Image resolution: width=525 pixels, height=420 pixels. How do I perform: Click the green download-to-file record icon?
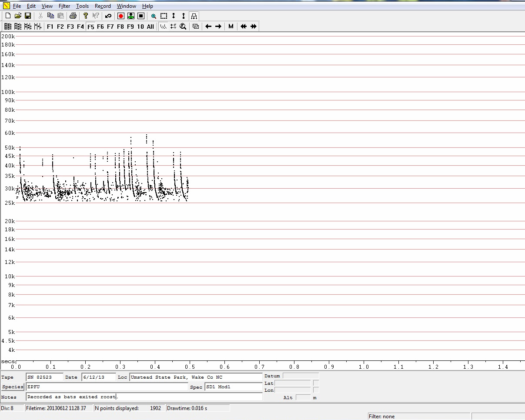131,16
